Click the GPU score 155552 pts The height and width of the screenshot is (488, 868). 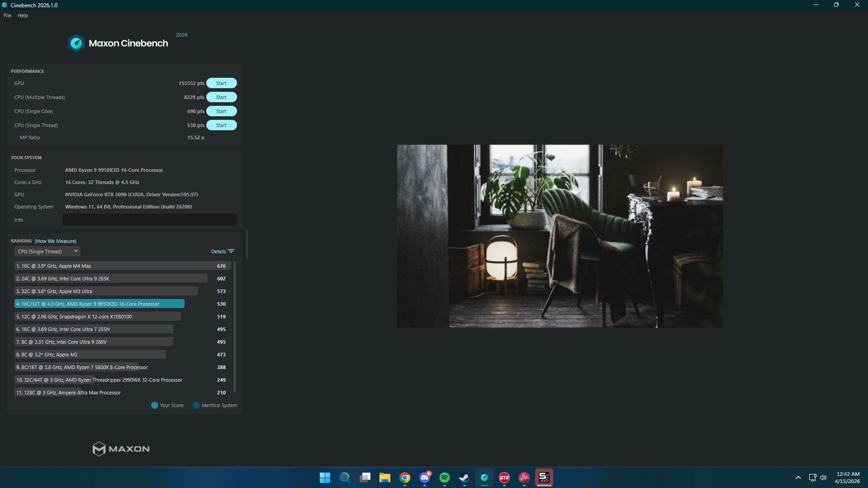(191, 83)
